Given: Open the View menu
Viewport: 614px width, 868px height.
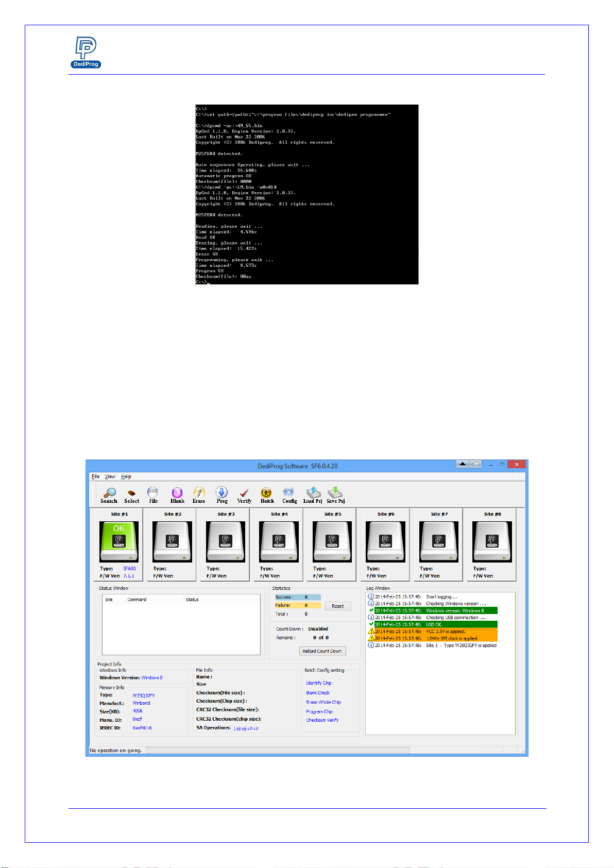Looking at the screenshot, I should [110, 476].
